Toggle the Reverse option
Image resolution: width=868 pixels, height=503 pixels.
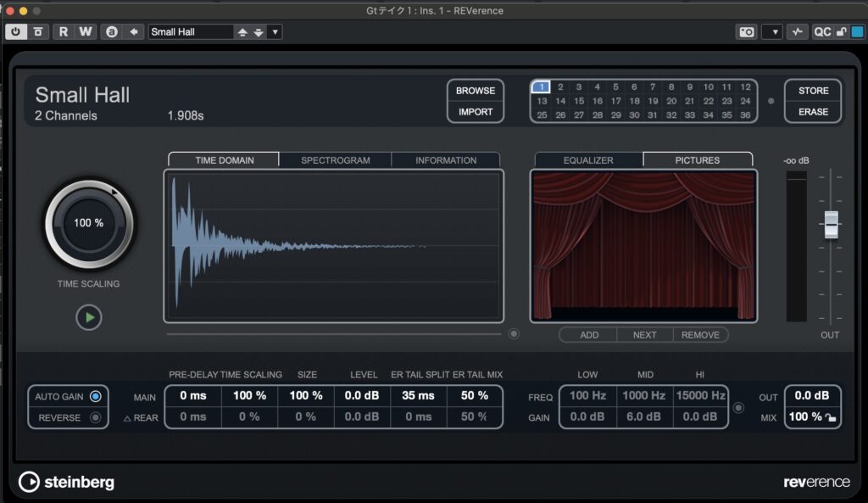[95, 417]
